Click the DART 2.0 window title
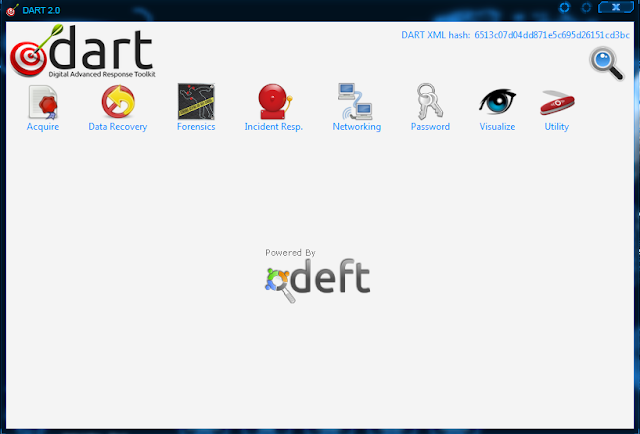Screen dimensions: 640x434 tap(41, 10)
